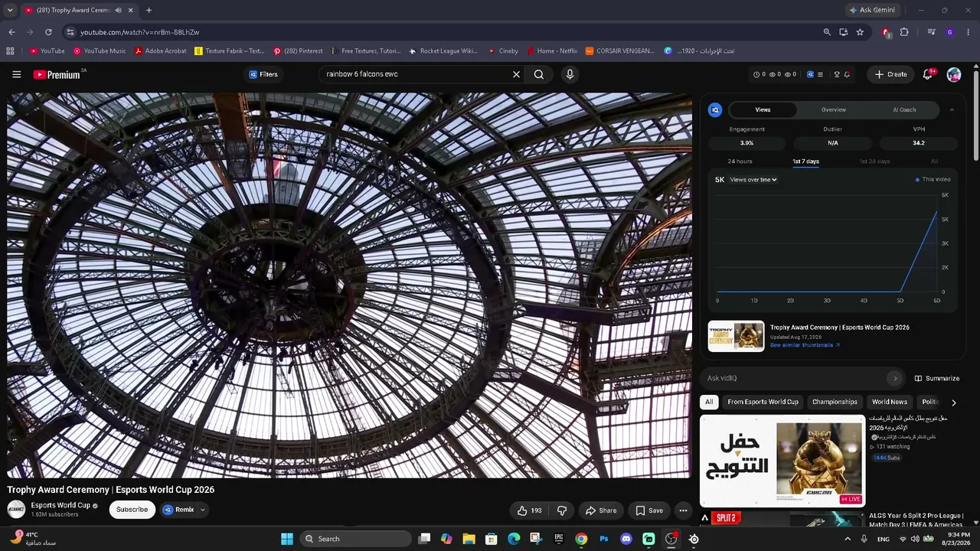The width and height of the screenshot is (980, 551).
Task: Show more category chips
Action: [x=953, y=402]
